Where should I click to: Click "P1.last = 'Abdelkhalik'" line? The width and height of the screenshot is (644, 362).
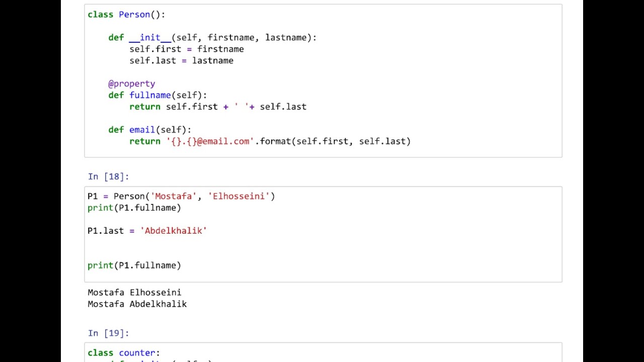pyautogui.click(x=147, y=231)
